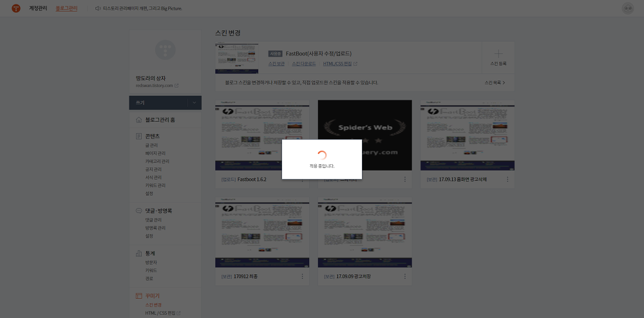Open the Tistory 개편 Big Picture notice
Viewport: 644px width, 318px height.
tap(142, 8)
